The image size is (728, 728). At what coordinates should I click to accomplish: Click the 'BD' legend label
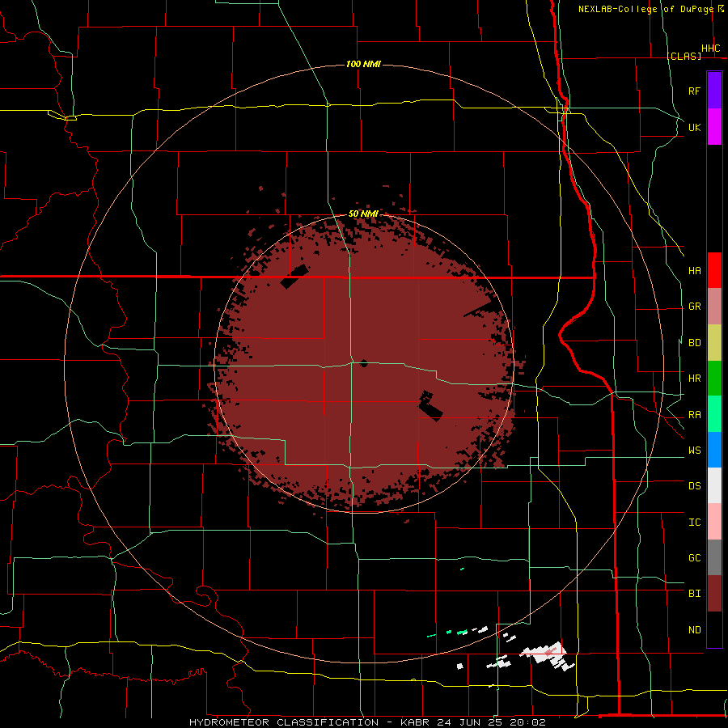coord(694,343)
